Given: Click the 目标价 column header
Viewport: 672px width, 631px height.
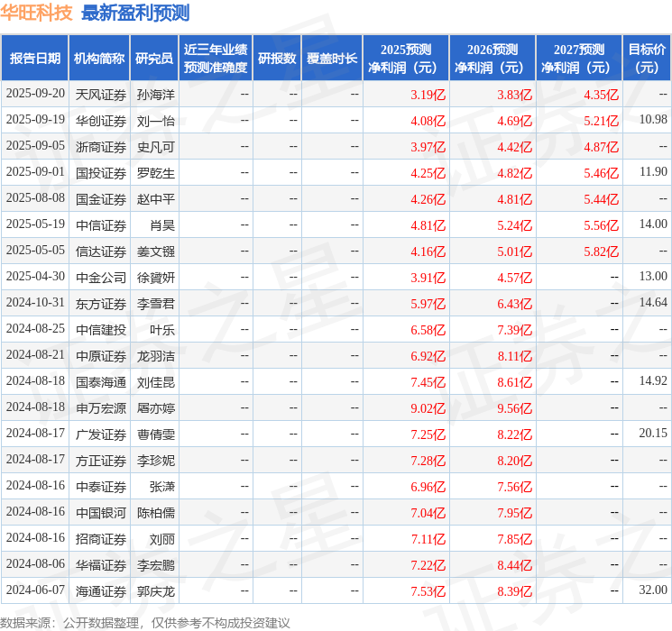Looking at the screenshot, I should [x=647, y=59].
